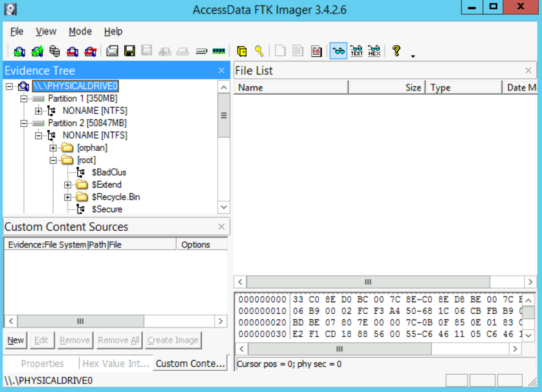Click the Options column header

pos(202,244)
